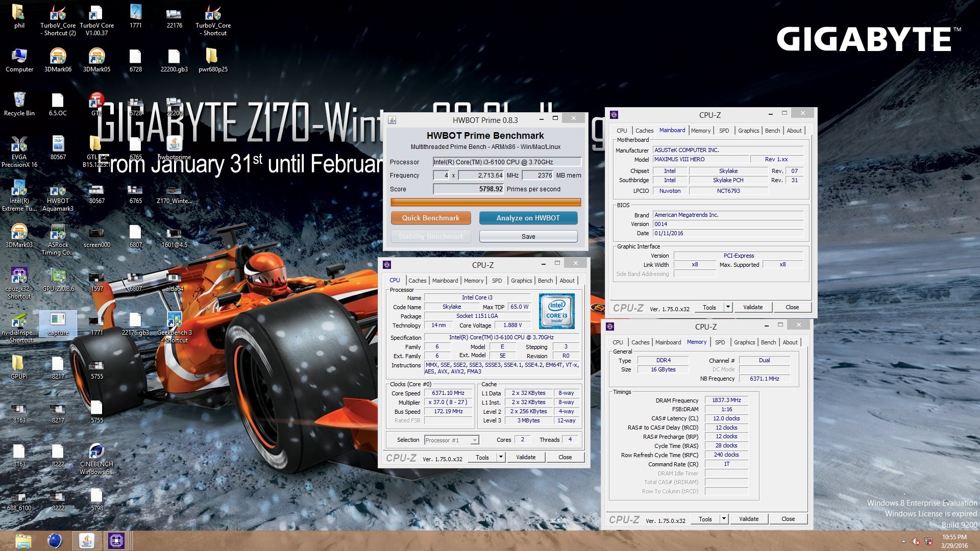Open Memory tab in top-right CPU-Z
The height and width of the screenshot is (551, 980).
click(700, 131)
